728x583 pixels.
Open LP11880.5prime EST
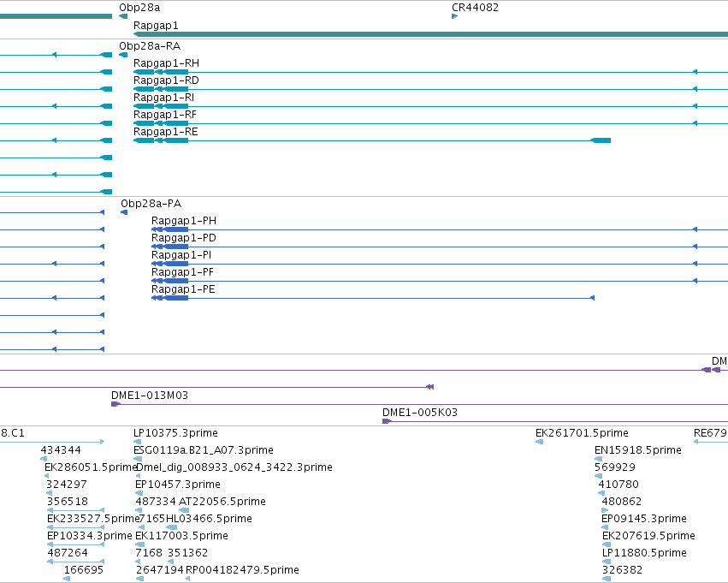pyautogui.click(x=644, y=553)
